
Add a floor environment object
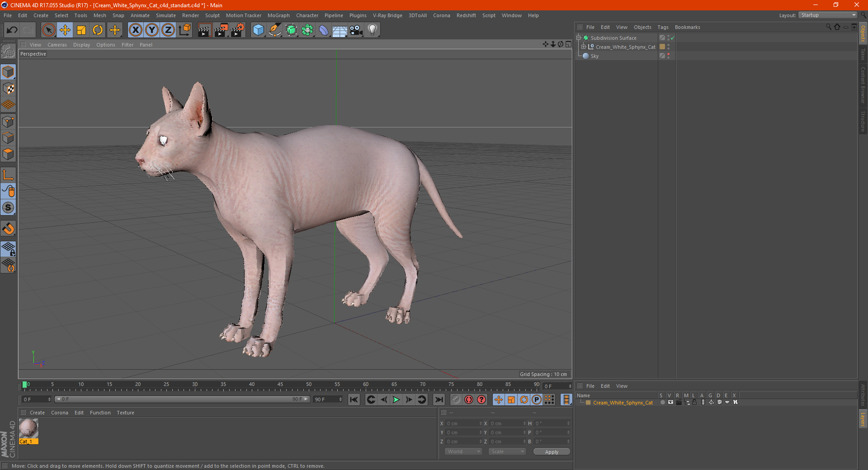[x=340, y=30]
